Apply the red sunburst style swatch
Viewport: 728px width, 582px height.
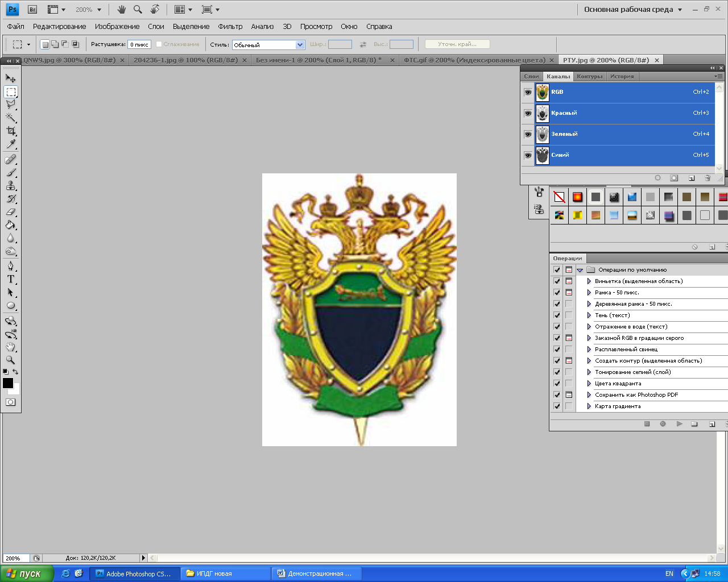[577, 197]
